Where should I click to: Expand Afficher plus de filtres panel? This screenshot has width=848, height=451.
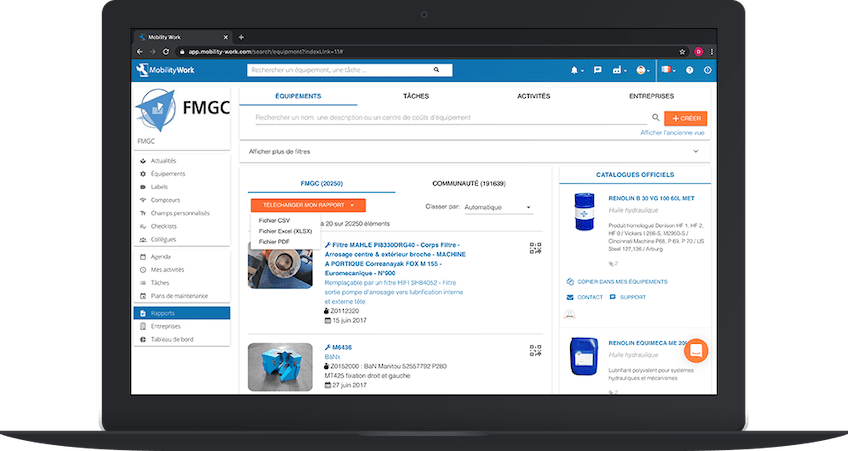[475, 151]
